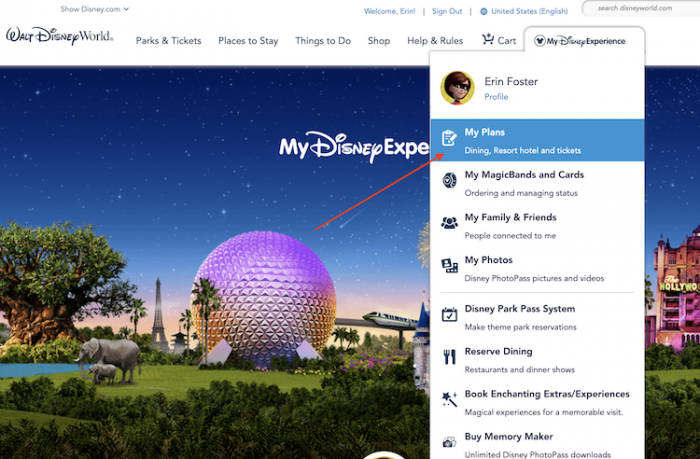This screenshot has height=459, width=700.
Task: Click 'Magical experiences for a memorable visit.' text
Action: (x=543, y=412)
